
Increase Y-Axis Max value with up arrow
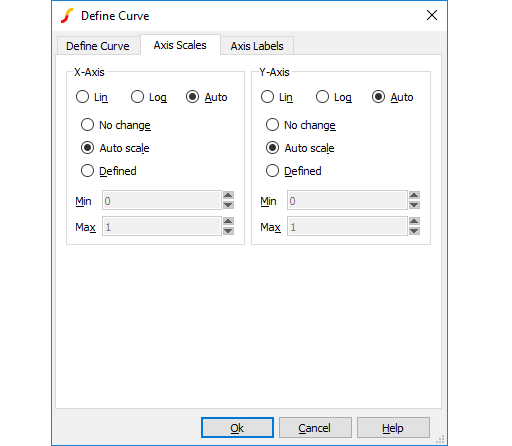(414, 221)
